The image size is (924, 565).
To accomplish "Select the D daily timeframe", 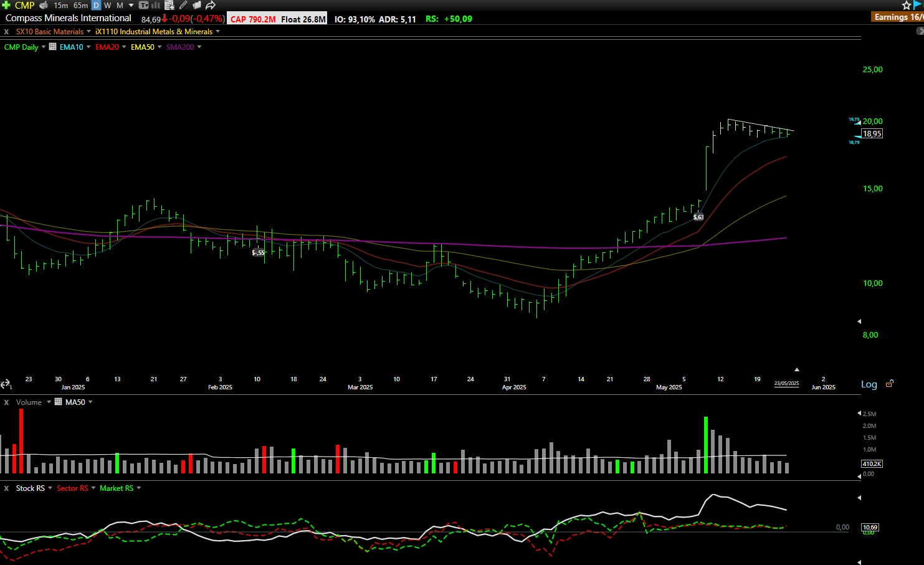I will pyautogui.click(x=96, y=5).
